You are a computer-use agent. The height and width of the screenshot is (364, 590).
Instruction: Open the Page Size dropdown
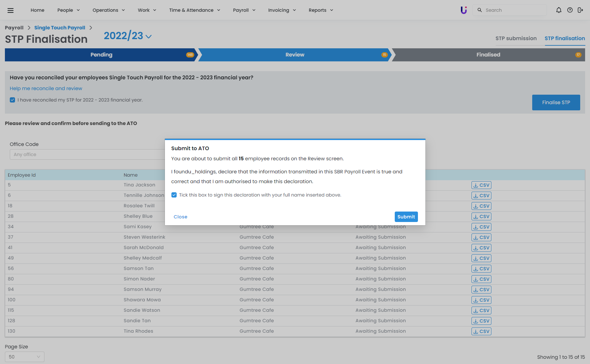(24, 357)
